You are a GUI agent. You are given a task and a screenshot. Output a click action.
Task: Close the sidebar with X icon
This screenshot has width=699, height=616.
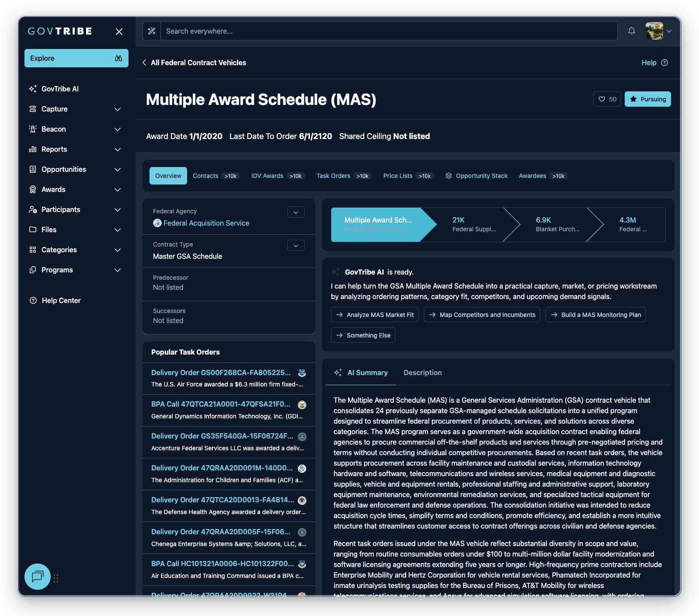(119, 31)
